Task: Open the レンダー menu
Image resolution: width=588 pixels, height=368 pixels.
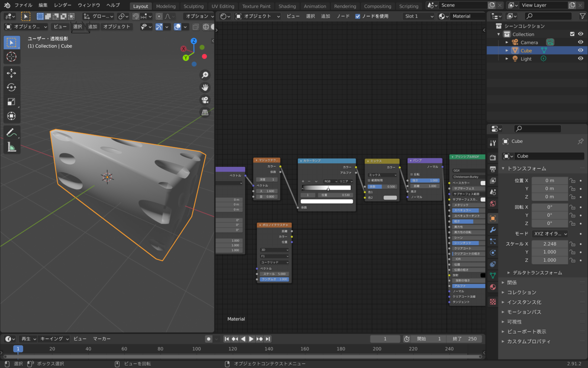Action: point(62,5)
